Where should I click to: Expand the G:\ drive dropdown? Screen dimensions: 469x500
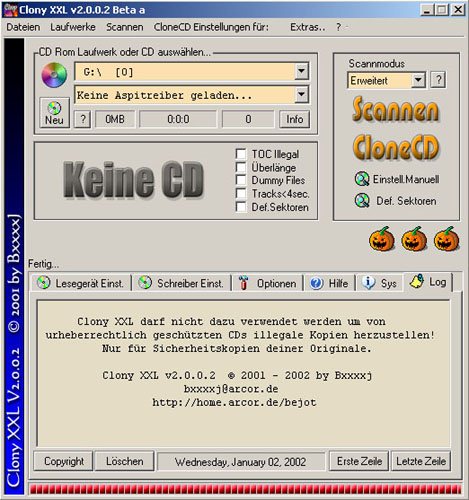coord(301,71)
